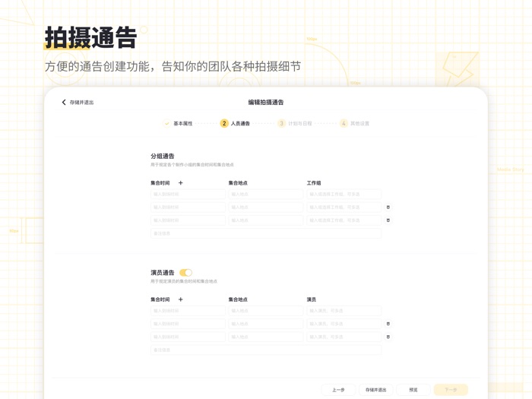The width and height of the screenshot is (532, 399).
Task: Click 集合地点 header in 分组通告
Action: (x=238, y=183)
